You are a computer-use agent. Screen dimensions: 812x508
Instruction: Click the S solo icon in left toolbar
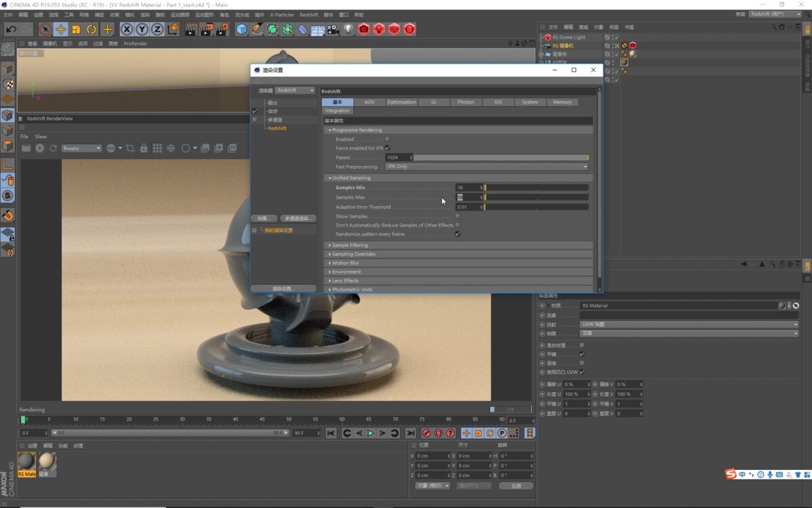pyautogui.click(x=7, y=196)
